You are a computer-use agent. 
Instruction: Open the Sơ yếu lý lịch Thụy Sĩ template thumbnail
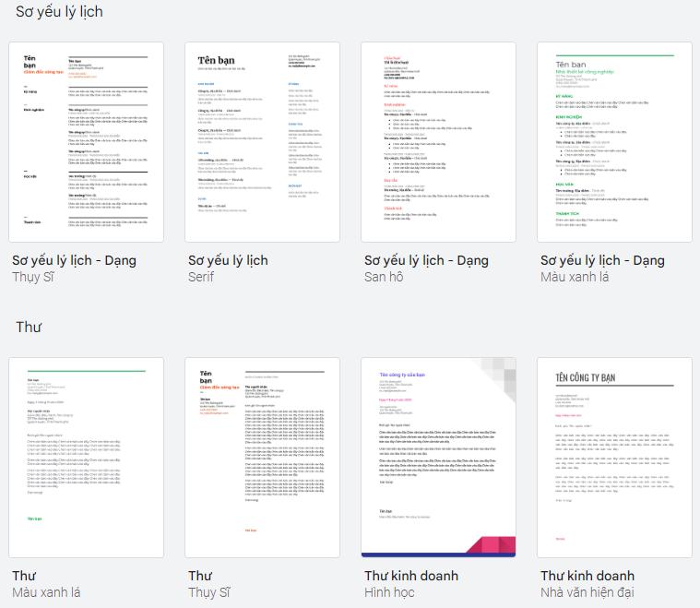pos(86,142)
